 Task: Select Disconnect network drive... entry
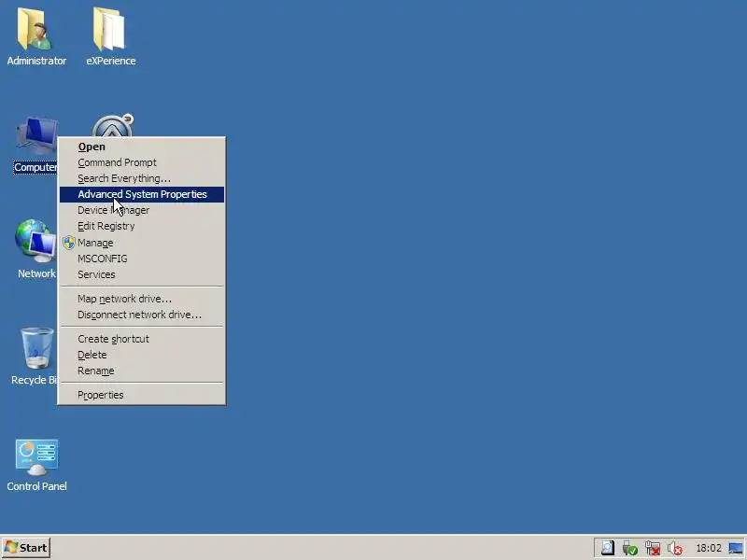click(x=142, y=315)
